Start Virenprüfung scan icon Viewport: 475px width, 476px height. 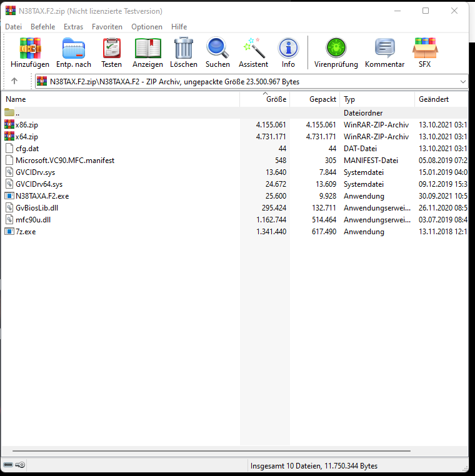336,48
